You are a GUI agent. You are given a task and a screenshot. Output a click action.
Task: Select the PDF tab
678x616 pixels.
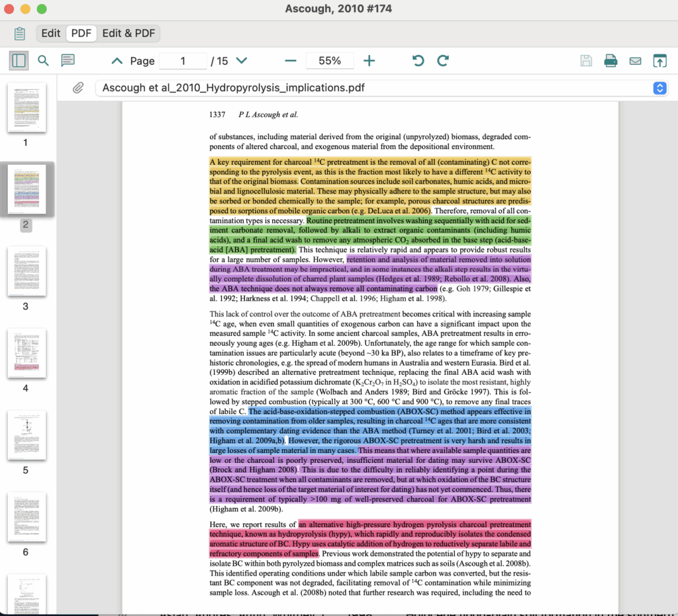[81, 33]
